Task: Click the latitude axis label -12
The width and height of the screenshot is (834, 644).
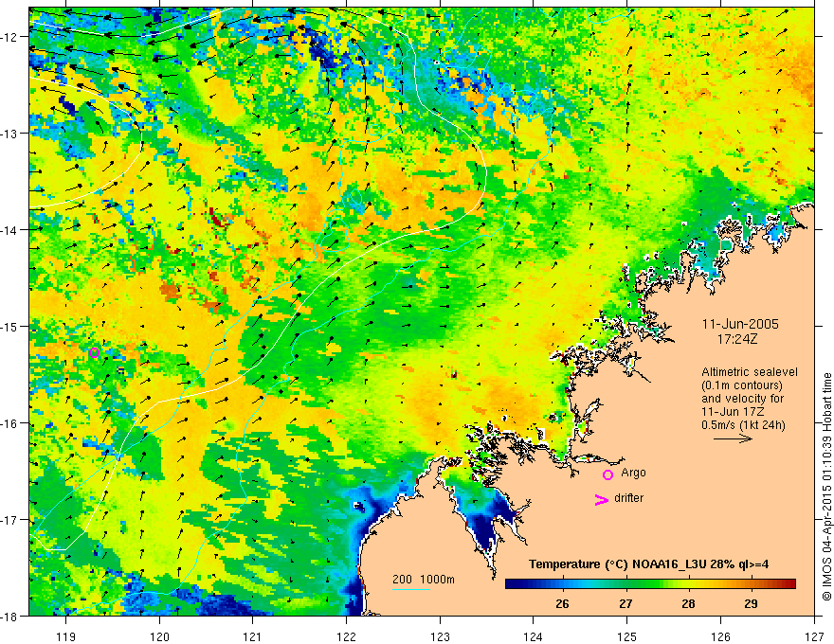Action: [x=9, y=37]
